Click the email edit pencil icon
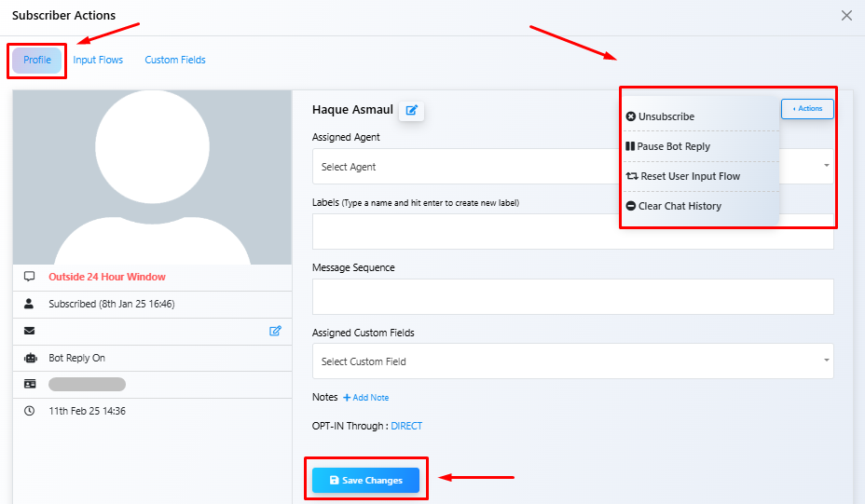 (x=275, y=331)
